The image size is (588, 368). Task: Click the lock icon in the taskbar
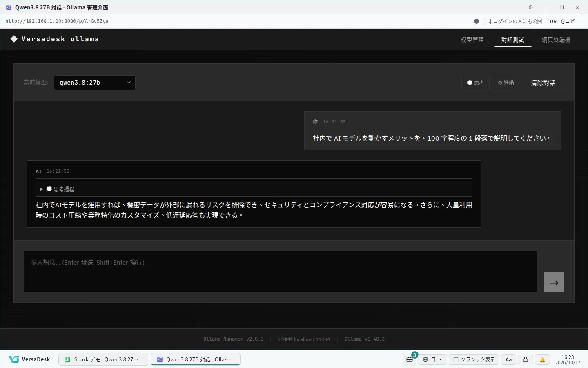(526, 359)
